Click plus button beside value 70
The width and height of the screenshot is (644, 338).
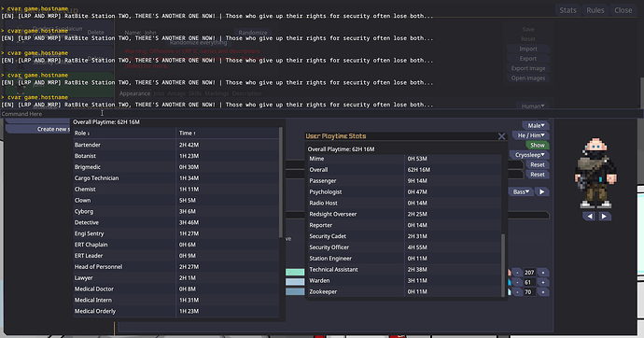[543, 292]
